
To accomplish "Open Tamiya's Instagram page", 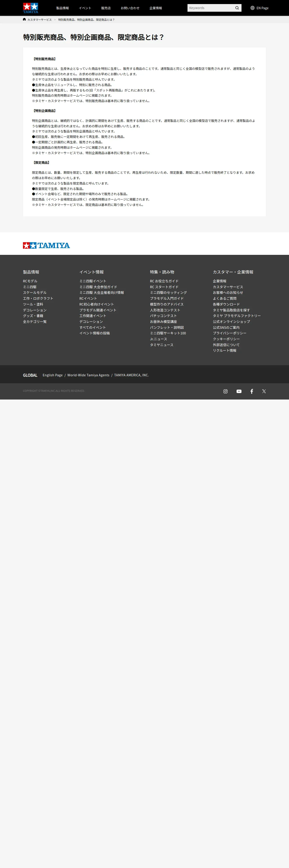I will [x=225, y=391].
